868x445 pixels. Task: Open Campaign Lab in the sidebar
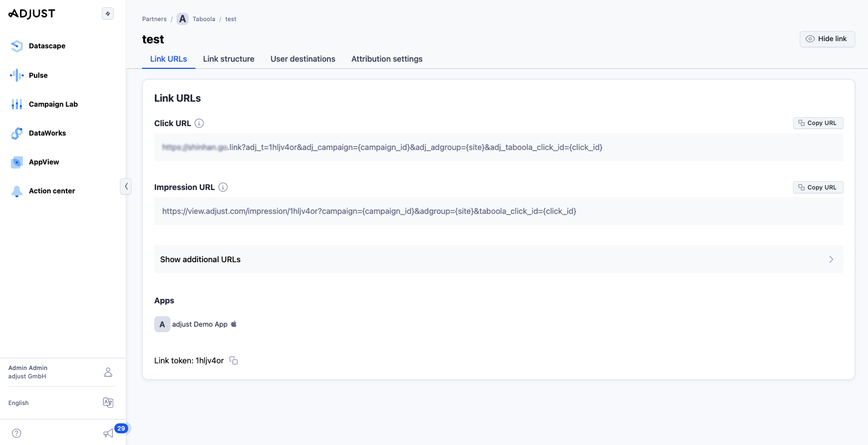(x=53, y=104)
